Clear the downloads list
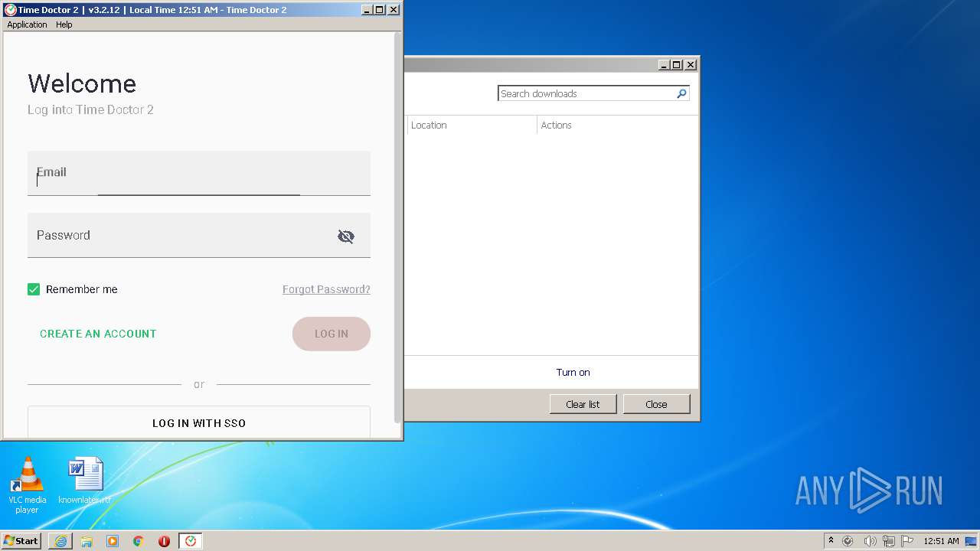This screenshot has width=980, height=551. point(583,404)
